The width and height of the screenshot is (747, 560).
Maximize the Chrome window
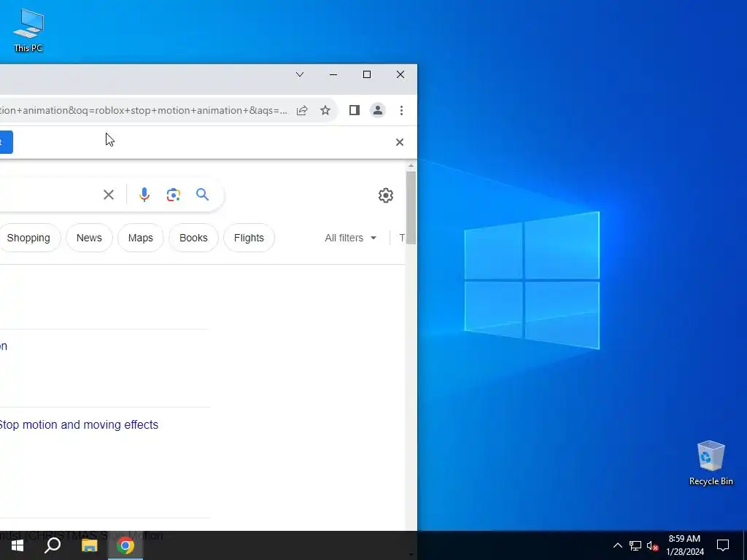(367, 75)
